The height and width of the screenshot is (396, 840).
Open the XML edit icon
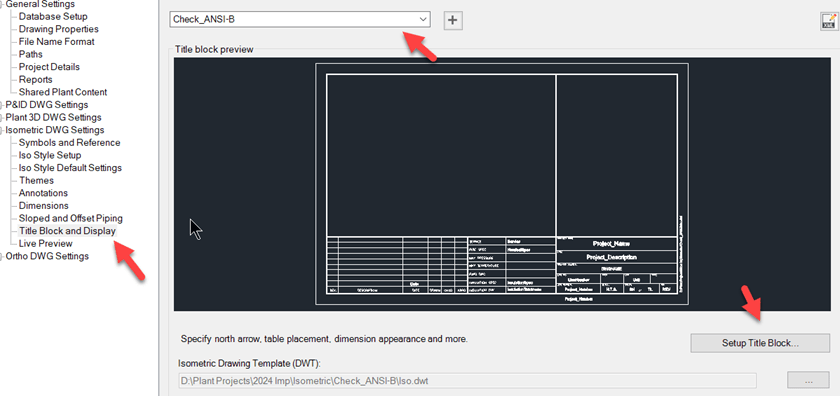829,20
